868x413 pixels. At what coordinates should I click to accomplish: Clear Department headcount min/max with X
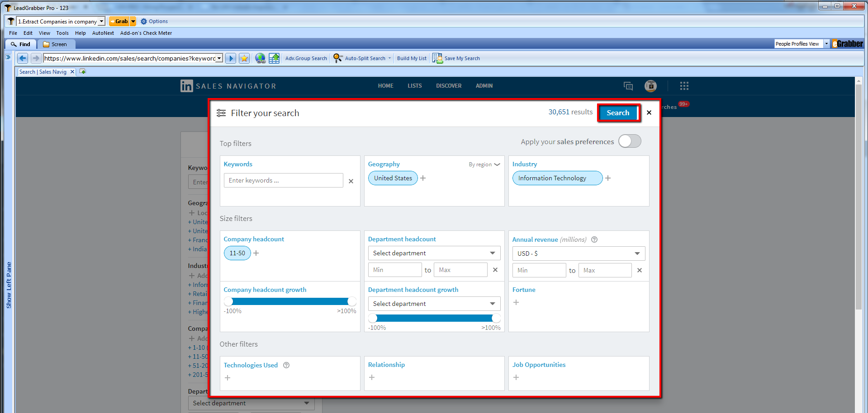[495, 270]
